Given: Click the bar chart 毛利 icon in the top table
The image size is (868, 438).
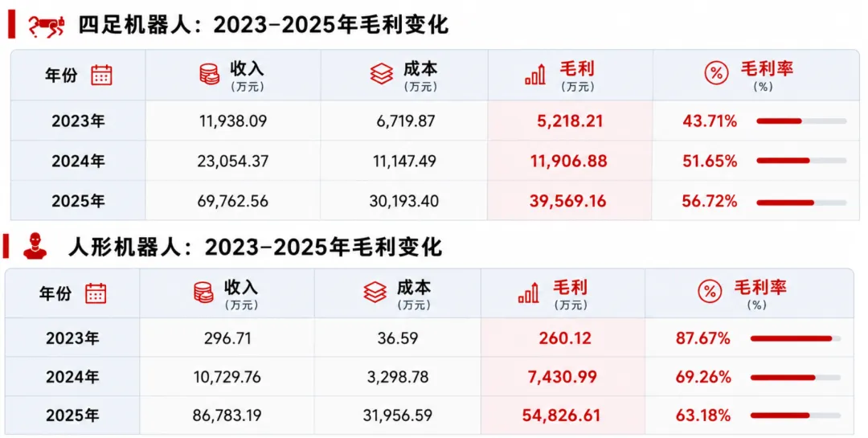Looking at the screenshot, I should click(534, 75).
